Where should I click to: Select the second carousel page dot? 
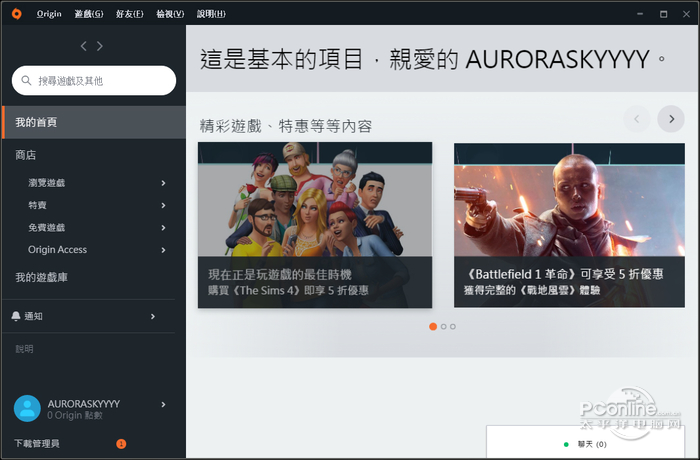(x=443, y=326)
